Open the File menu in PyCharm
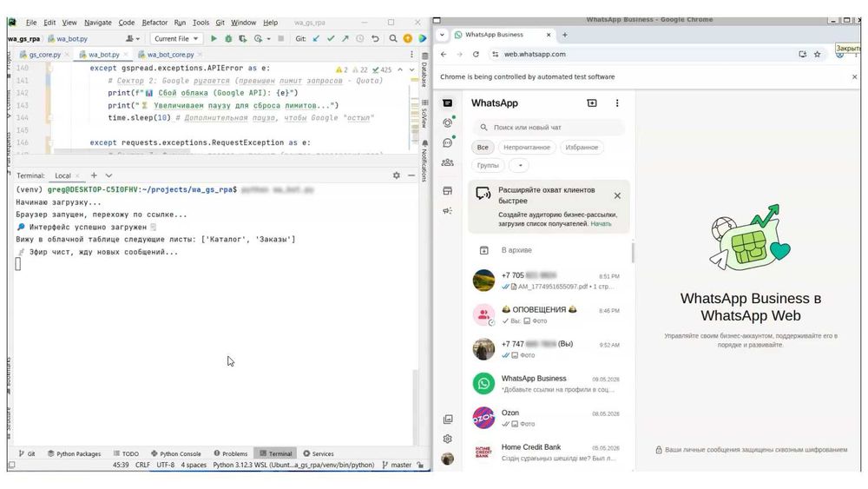 click(x=31, y=23)
